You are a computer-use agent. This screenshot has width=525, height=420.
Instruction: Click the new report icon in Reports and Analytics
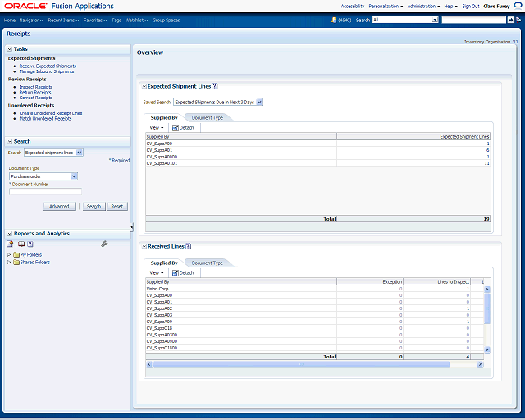pyautogui.click(x=11, y=244)
